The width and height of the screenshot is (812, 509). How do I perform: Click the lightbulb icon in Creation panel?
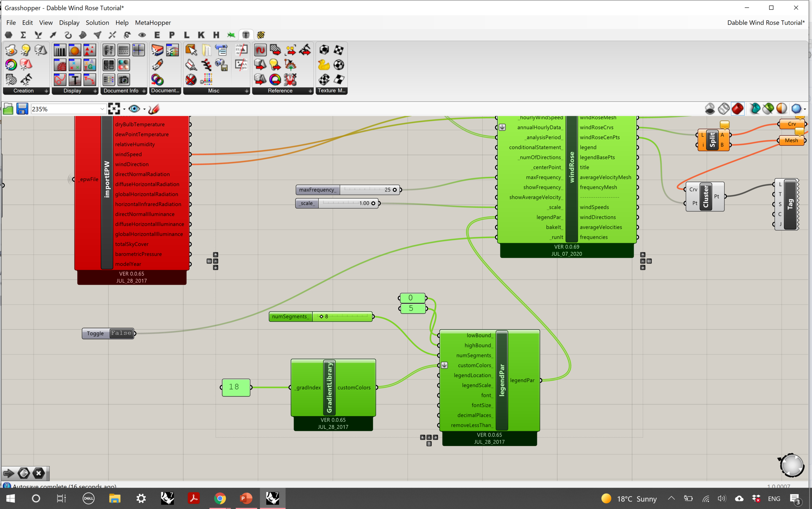click(26, 50)
